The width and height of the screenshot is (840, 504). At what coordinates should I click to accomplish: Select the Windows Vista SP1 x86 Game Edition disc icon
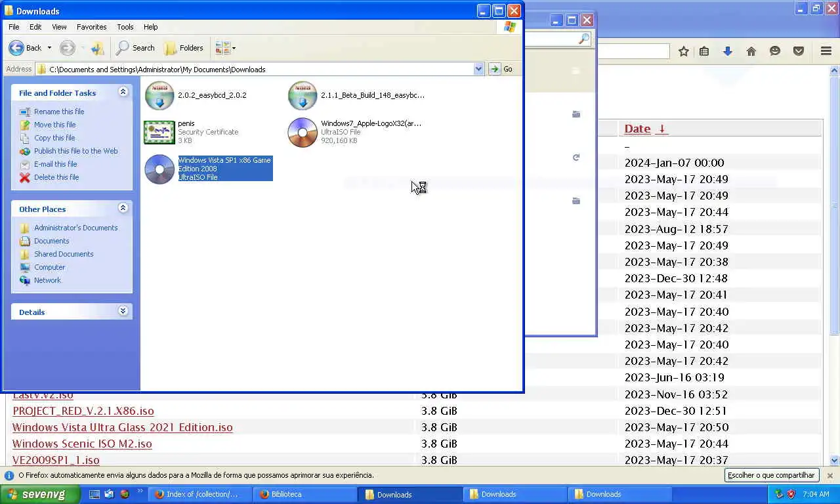159,169
